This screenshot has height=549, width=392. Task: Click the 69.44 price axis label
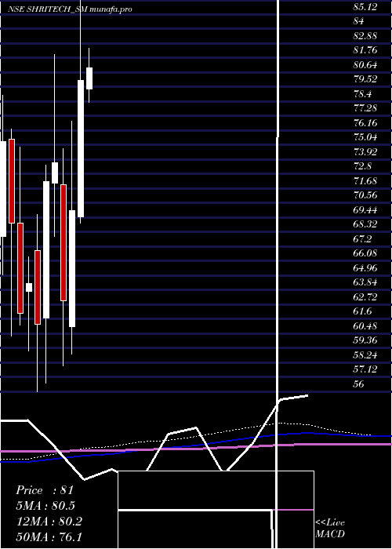(365, 209)
